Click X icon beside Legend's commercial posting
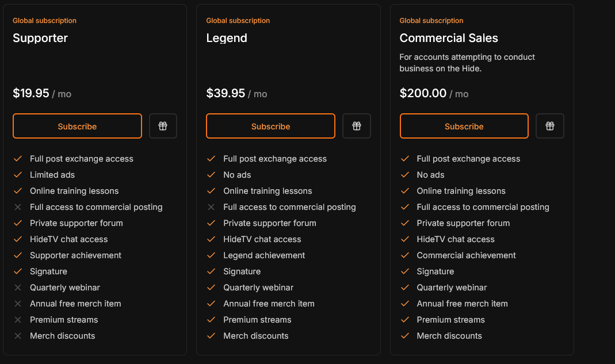This screenshot has height=364, width=615. (x=211, y=207)
